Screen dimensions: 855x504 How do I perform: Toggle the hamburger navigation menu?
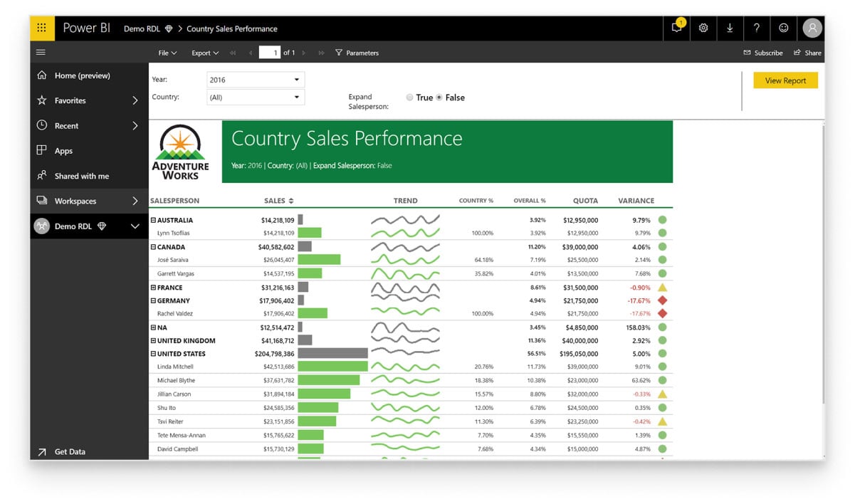[x=41, y=53]
